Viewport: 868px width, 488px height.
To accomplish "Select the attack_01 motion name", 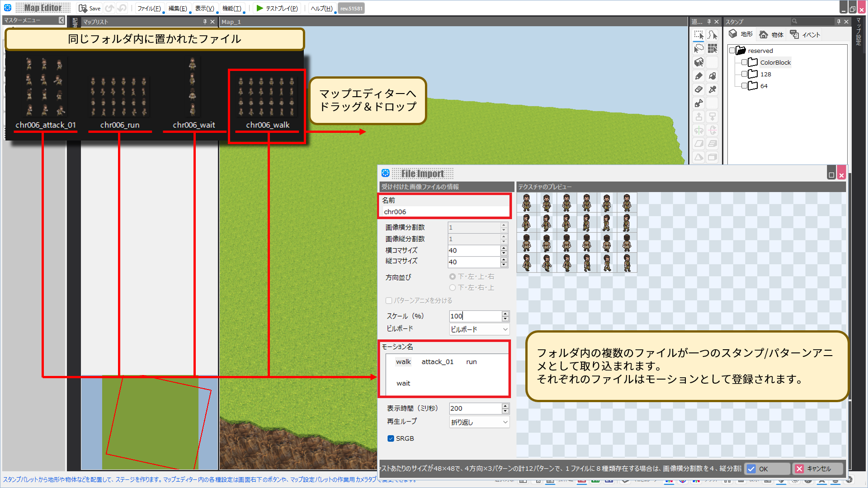I will coord(437,361).
